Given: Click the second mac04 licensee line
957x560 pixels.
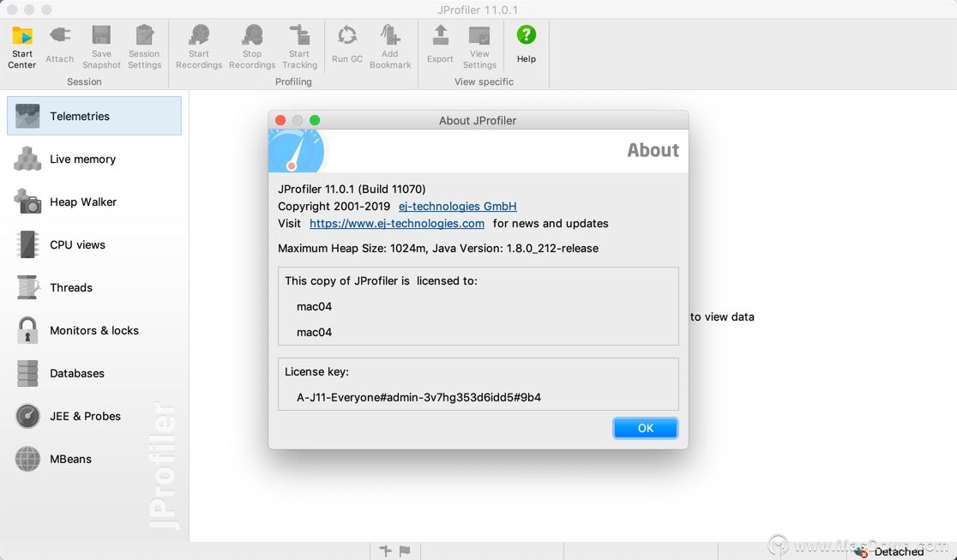Looking at the screenshot, I should 315,332.
